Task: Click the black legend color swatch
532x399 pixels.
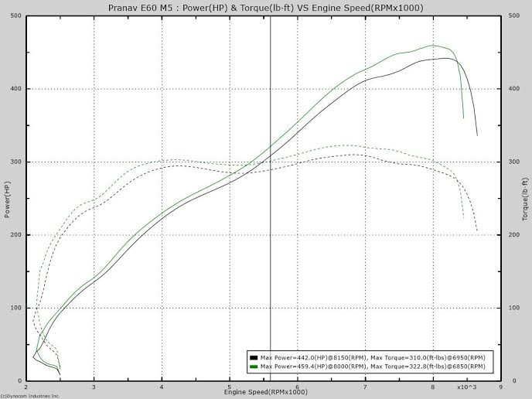Action: [254, 357]
